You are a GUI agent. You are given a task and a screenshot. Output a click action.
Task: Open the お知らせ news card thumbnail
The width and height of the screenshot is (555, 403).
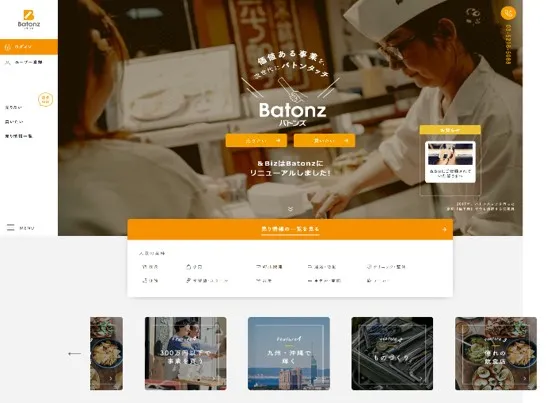pyautogui.click(x=450, y=154)
